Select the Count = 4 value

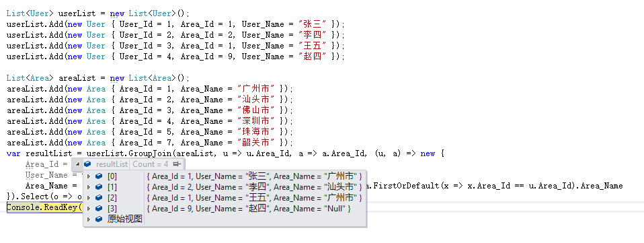[x=150, y=164]
